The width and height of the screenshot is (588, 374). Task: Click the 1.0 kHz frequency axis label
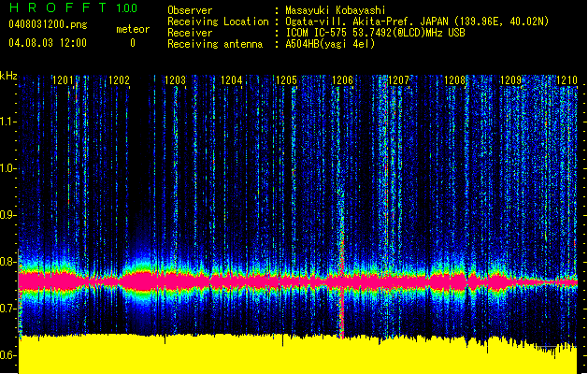tap(8, 168)
